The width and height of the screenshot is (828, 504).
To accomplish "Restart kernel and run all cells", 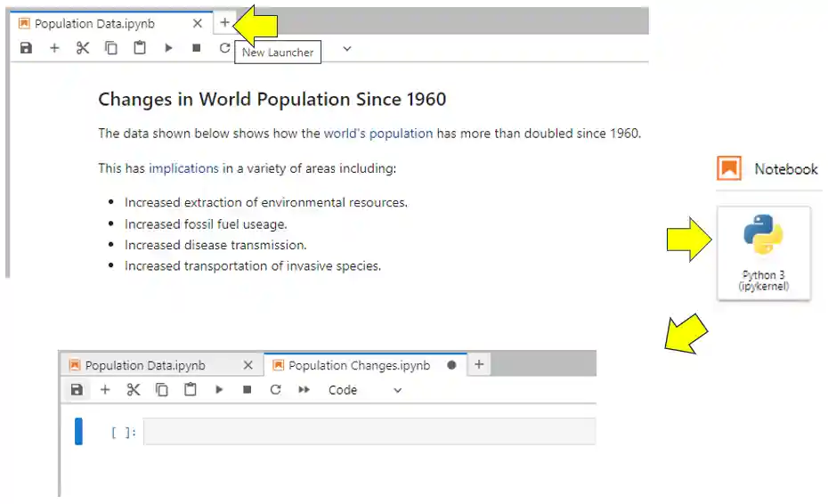I will [304, 390].
